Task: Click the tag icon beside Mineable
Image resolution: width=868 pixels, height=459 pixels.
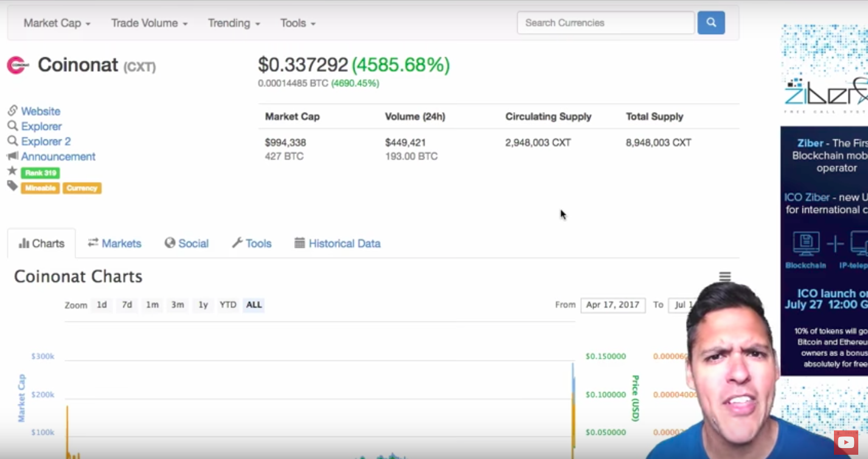Action: click(x=12, y=186)
